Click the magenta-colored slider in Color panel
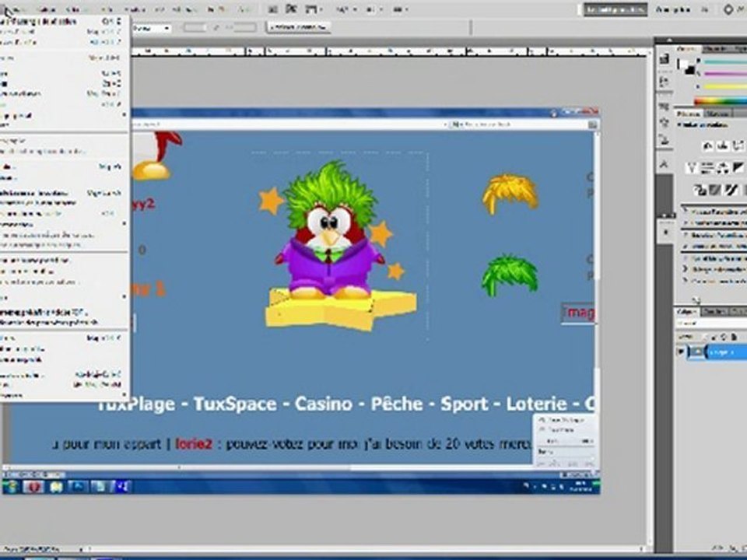This screenshot has height=560, width=747. click(725, 74)
